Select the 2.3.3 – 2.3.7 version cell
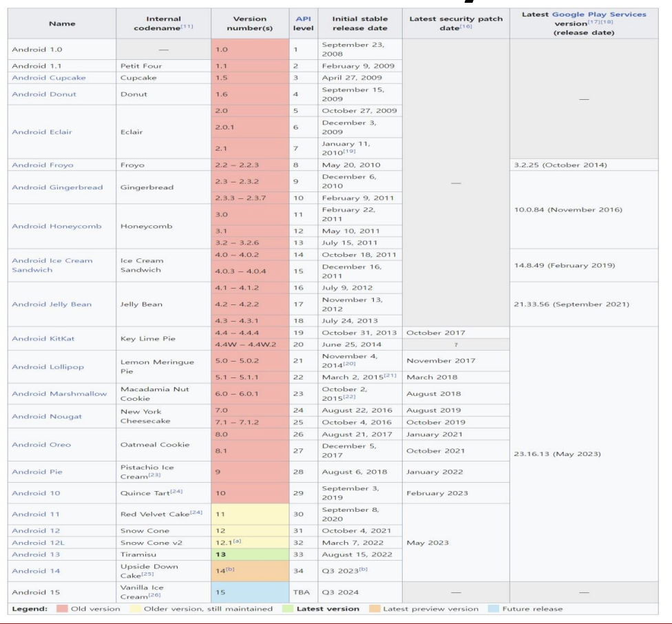This screenshot has height=624, width=672. click(250, 198)
